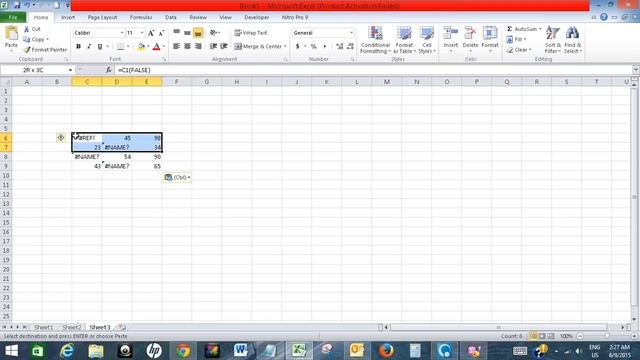Screen dimensions: 640x360
Task: Top align cell contents
Action: point(176,32)
